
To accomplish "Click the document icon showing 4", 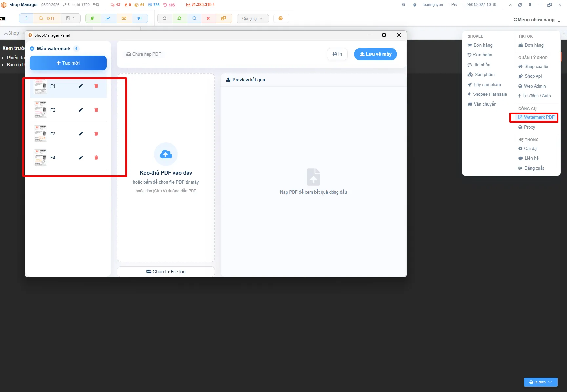I will (x=71, y=18).
